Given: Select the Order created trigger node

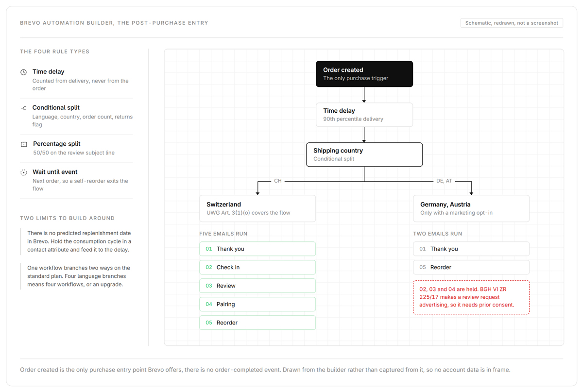Looking at the screenshot, I should pos(364,74).
